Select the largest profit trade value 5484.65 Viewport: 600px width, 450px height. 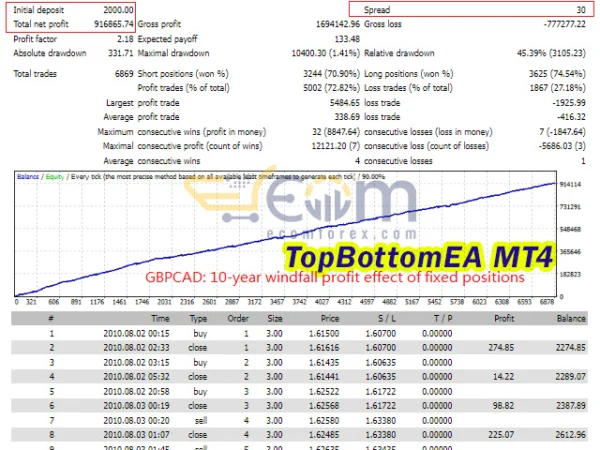(x=345, y=103)
